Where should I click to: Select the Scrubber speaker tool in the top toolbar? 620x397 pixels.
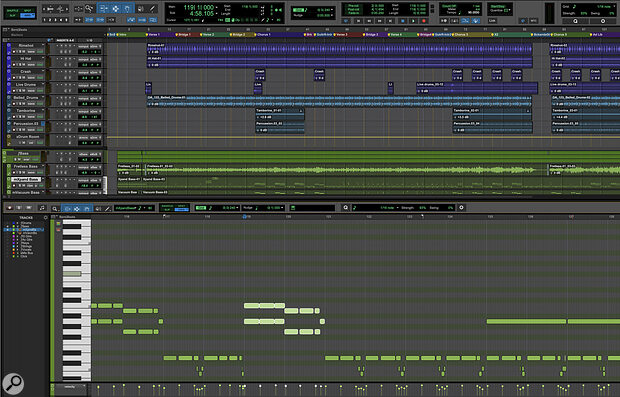[140, 8]
